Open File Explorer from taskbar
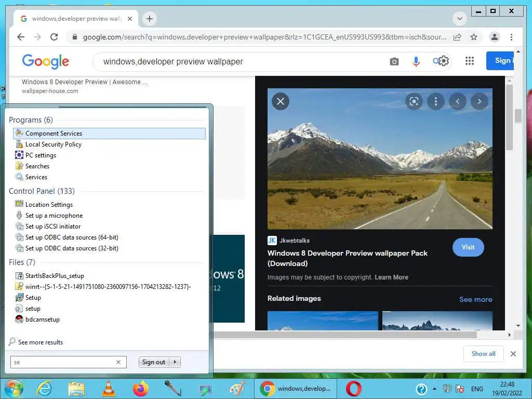 point(76,389)
